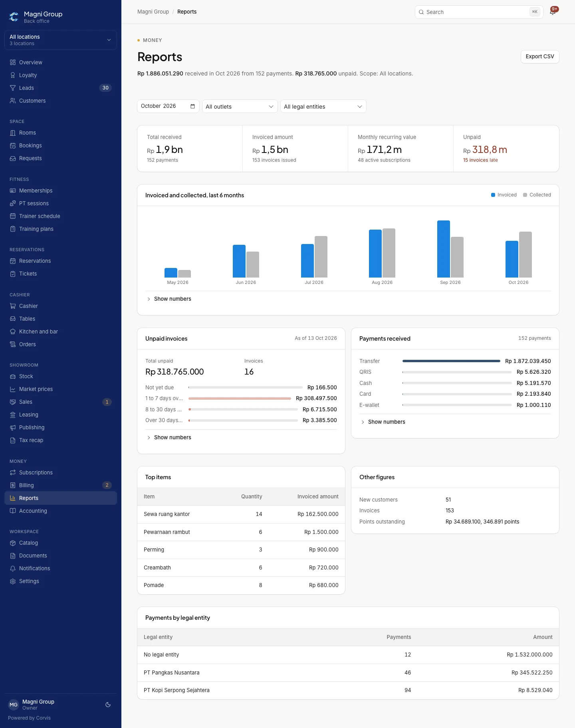Viewport: 575px width, 728px height.
Task: Click the Publishing megaphone icon
Action: [x=13, y=427]
